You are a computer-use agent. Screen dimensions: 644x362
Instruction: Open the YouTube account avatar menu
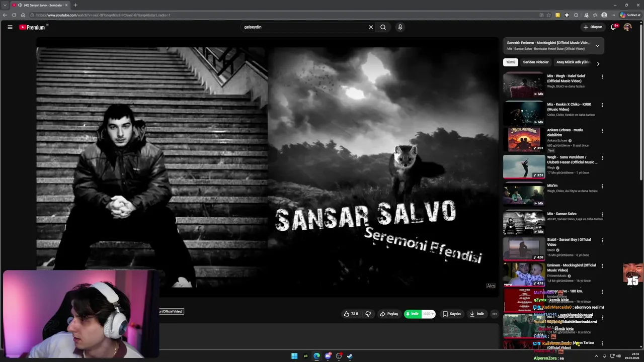(627, 27)
